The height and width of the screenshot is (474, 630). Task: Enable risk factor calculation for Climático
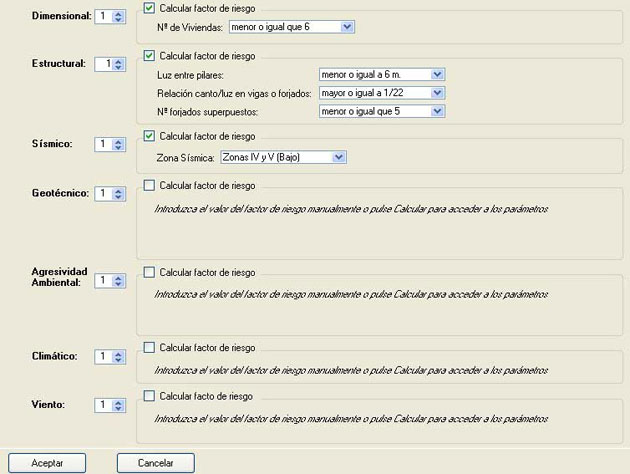click(x=149, y=347)
